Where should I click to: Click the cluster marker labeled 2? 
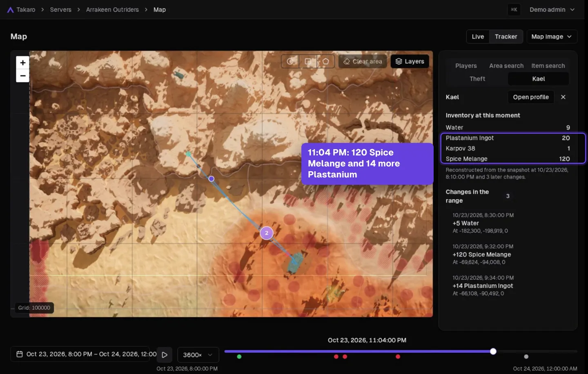[x=267, y=233]
